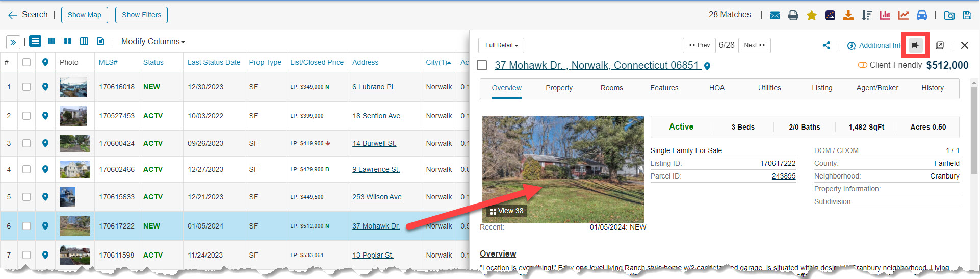The width and height of the screenshot is (980, 279).
Task: Sort by the City(1) column header
Action: click(439, 62)
